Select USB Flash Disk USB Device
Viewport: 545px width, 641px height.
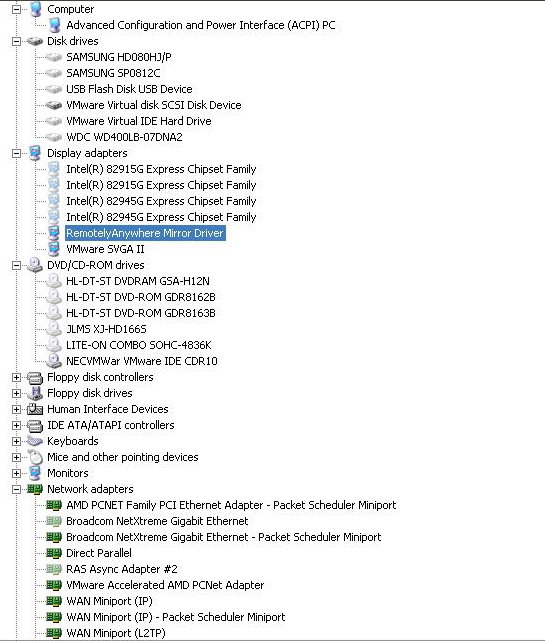(x=129, y=89)
